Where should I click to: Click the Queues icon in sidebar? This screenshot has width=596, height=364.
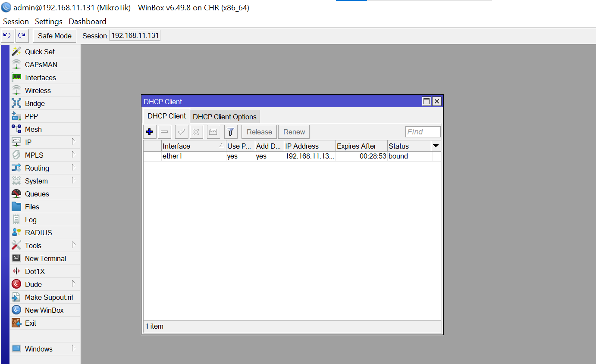click(x=16, y=194)
